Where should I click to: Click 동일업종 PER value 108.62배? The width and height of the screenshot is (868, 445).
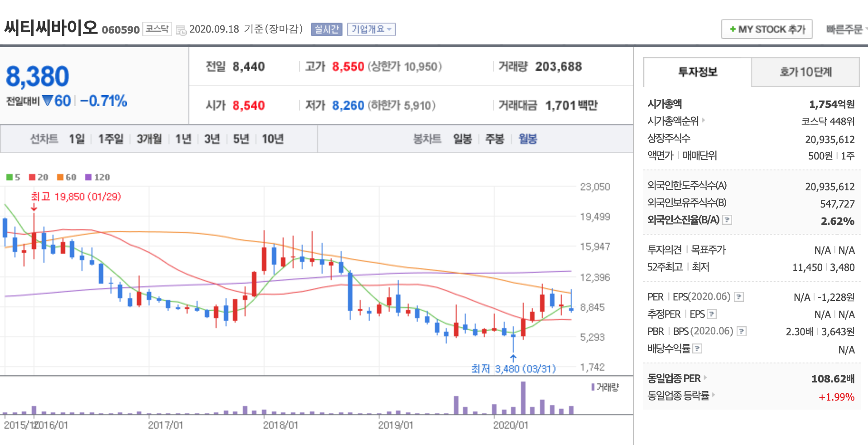(833, 379)
